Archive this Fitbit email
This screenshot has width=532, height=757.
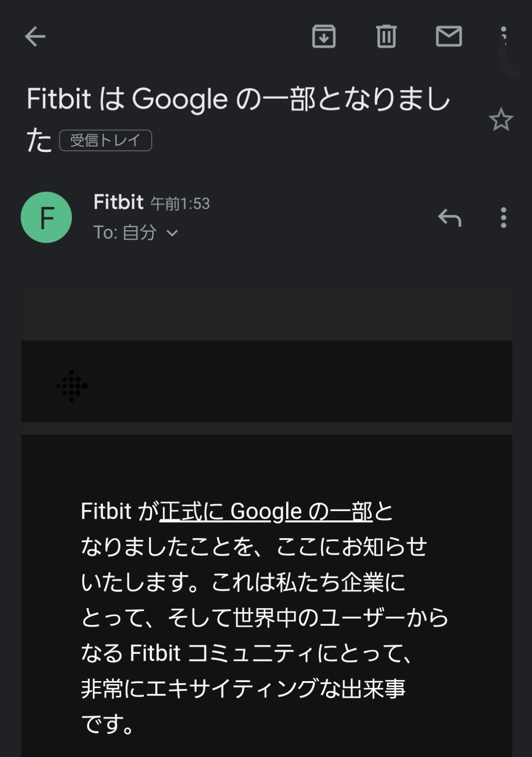click(324, 36)
